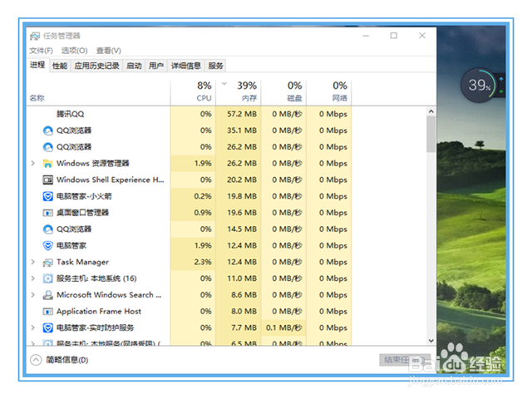Image resolution: width=532 pixels, height=399 pixels.
Task: Click the 19.8 MB memory value
Action: 242,196
